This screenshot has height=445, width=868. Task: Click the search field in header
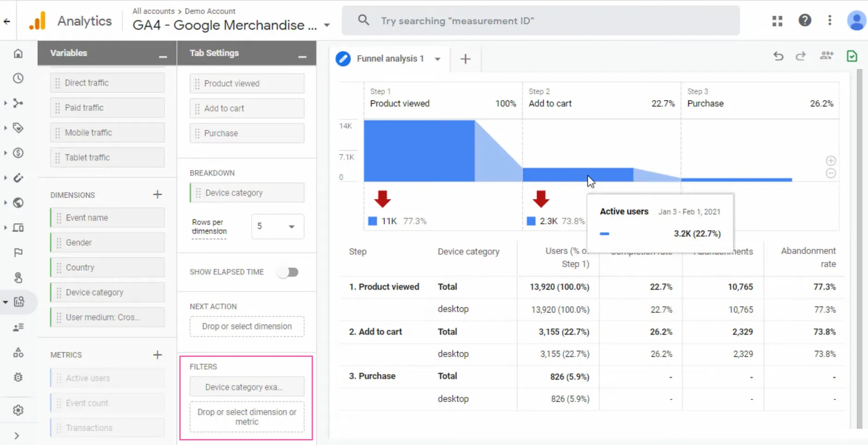(541, 21)
